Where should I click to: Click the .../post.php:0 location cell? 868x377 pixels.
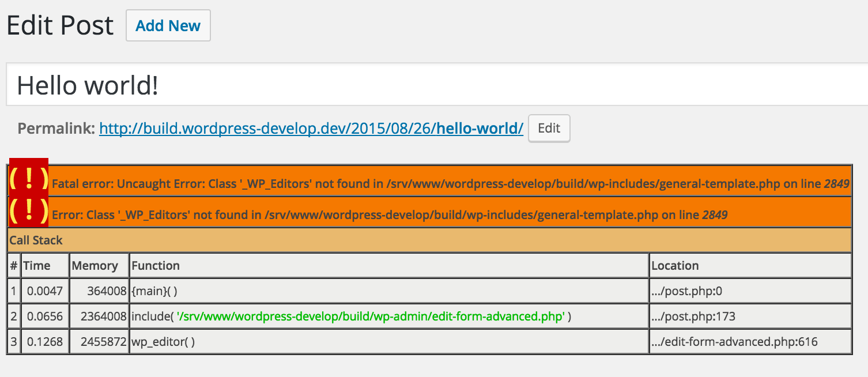click(x=686, y=291)
